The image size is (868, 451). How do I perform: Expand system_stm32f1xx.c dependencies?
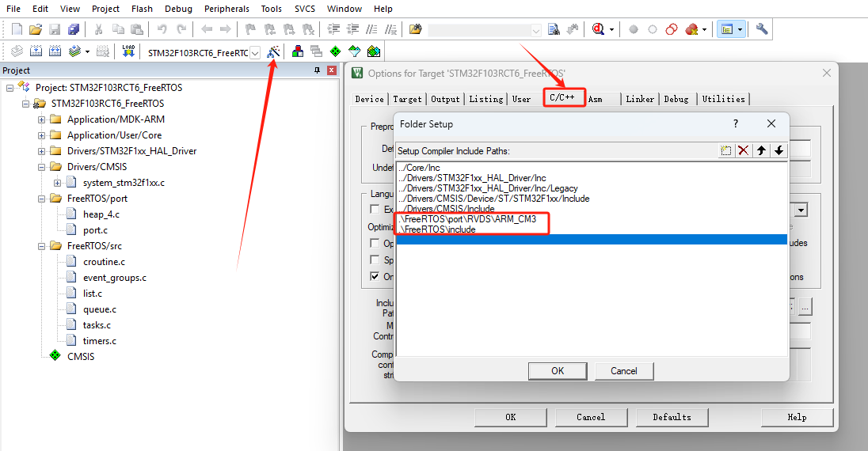click(58, 183)
